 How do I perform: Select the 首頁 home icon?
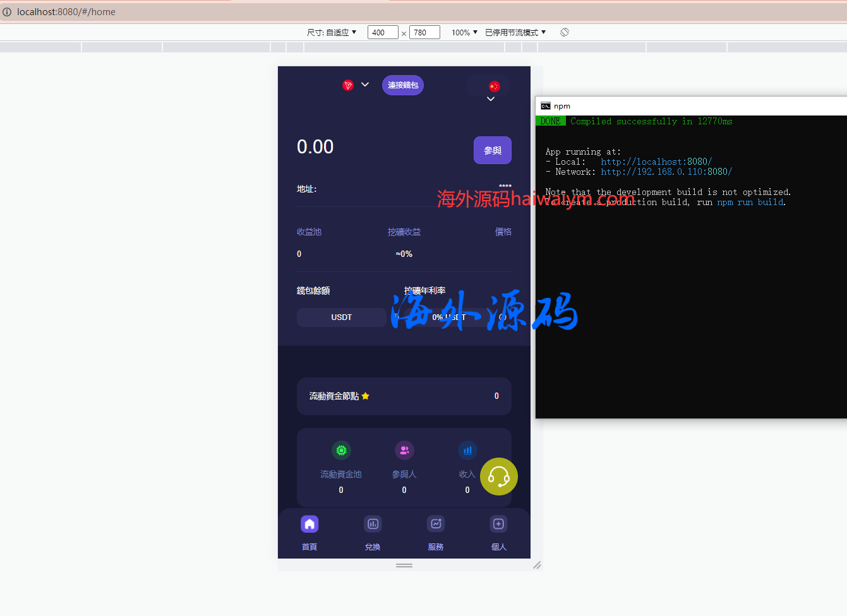309,524
